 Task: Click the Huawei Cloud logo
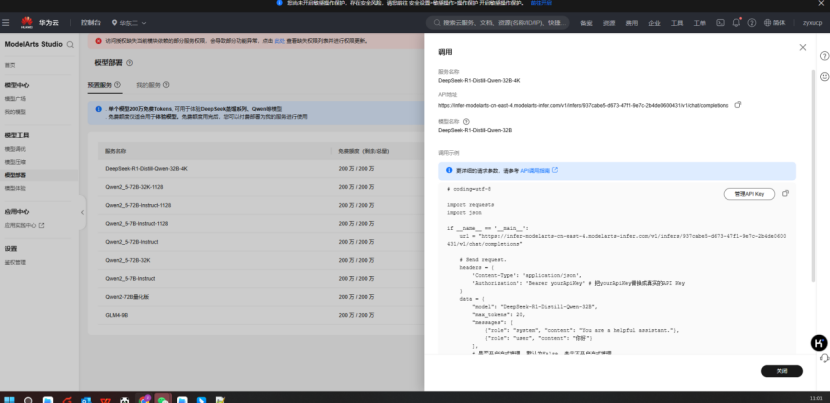(x=40, y=23)
